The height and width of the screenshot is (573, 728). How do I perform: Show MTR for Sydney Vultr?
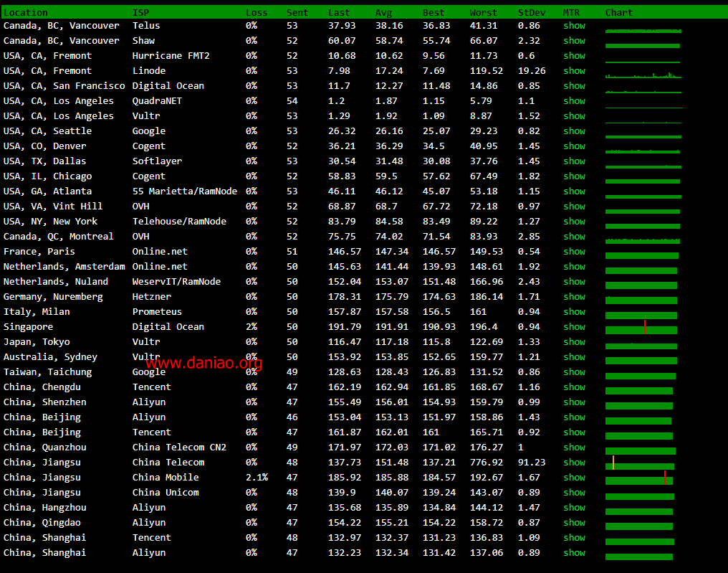coord(575,357)
